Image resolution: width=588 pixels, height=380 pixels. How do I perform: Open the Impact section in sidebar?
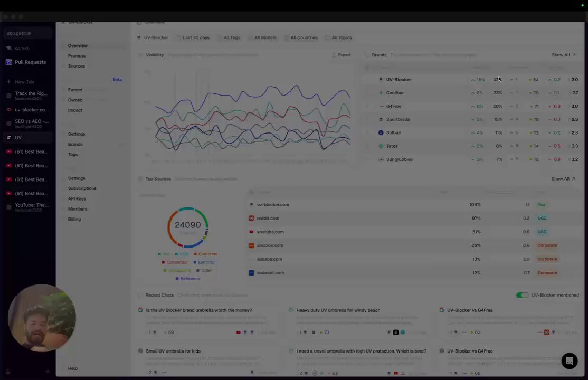(x=75, y=110)
